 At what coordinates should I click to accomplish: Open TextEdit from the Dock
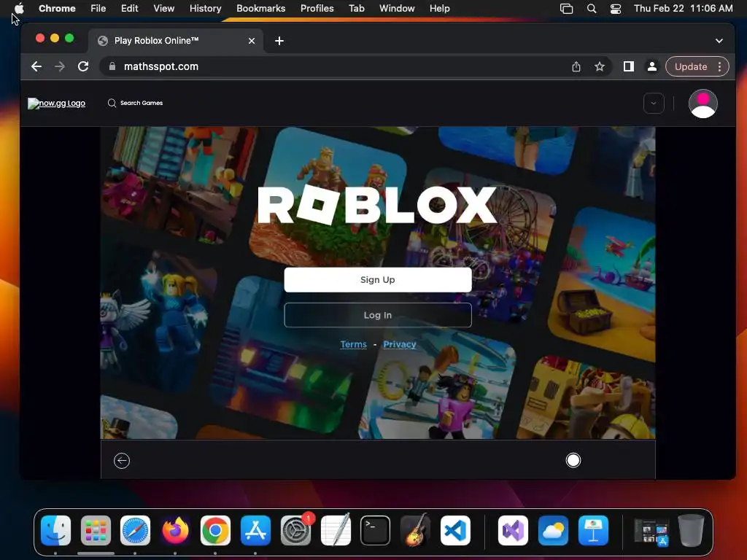point(336,529)
